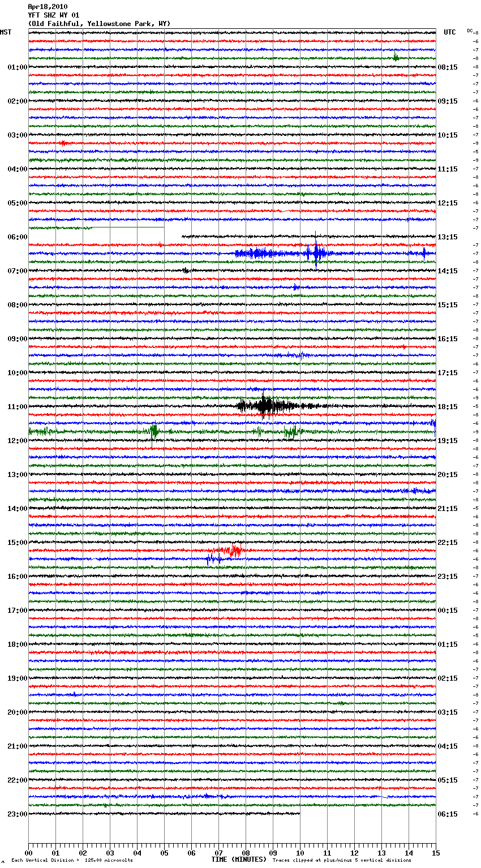Select the 16:00 MST time label
Screen dimensions: 481x868
(17, 577)
